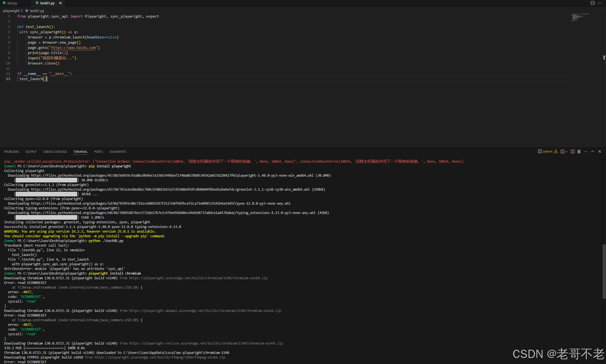The image size is (606, 364).
Task: Click chromium-win64.zip azureedge download link
Action: [x=198, y=278]
